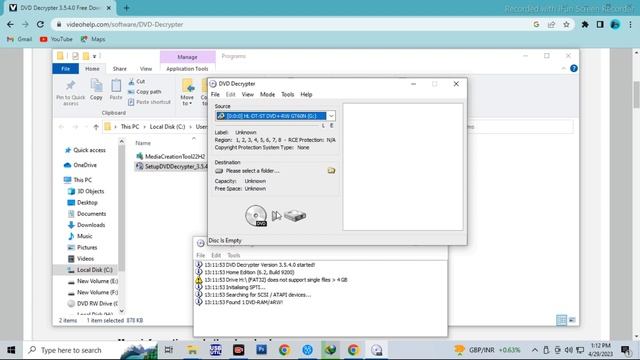This screenshot has width=640, height=360.
Task: Open Mode menu in DVD Decrypter
Action: pyautogui.click(x=267, y=94)
